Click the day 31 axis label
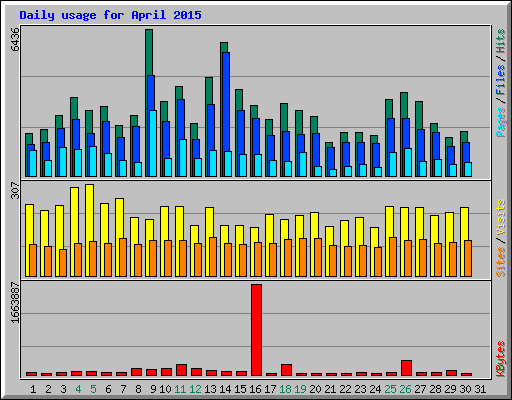This screenshot has height=400, width=512. click(480, 389)
